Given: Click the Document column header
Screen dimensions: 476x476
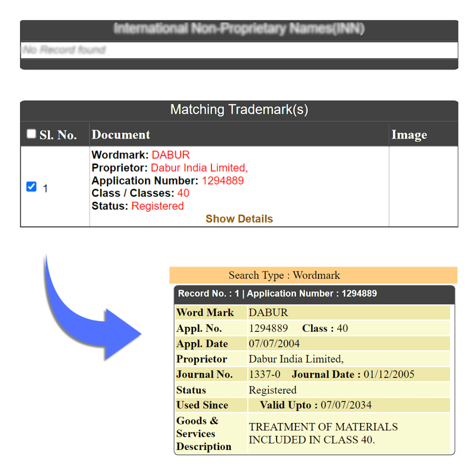Looking at the screenshot, I should (x=121, y=135).
